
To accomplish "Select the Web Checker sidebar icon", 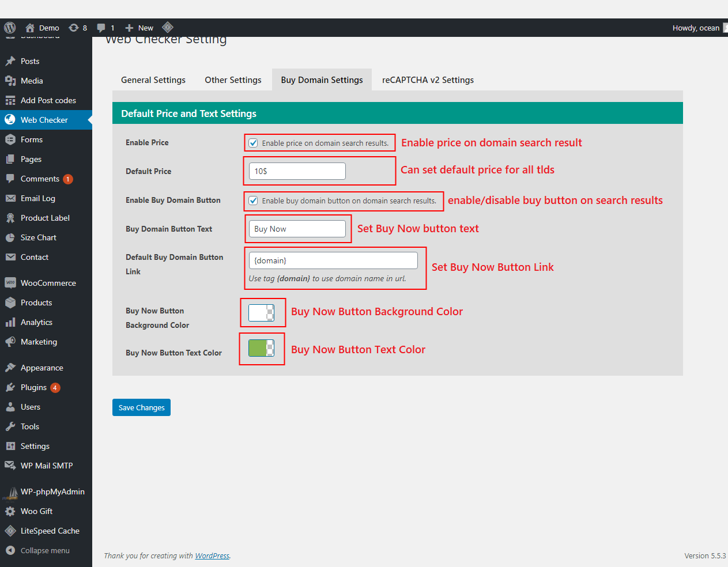I will [12, 119].
